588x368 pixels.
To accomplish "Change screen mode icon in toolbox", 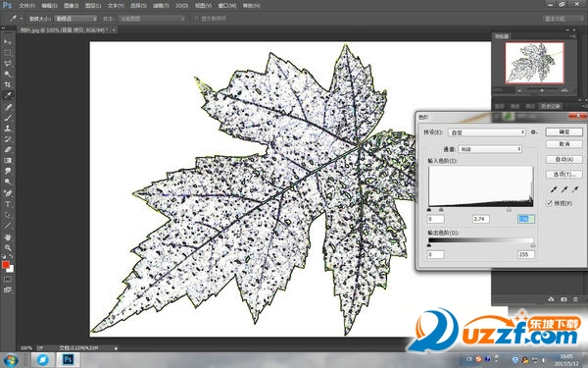I will click(x=8, y=289).
